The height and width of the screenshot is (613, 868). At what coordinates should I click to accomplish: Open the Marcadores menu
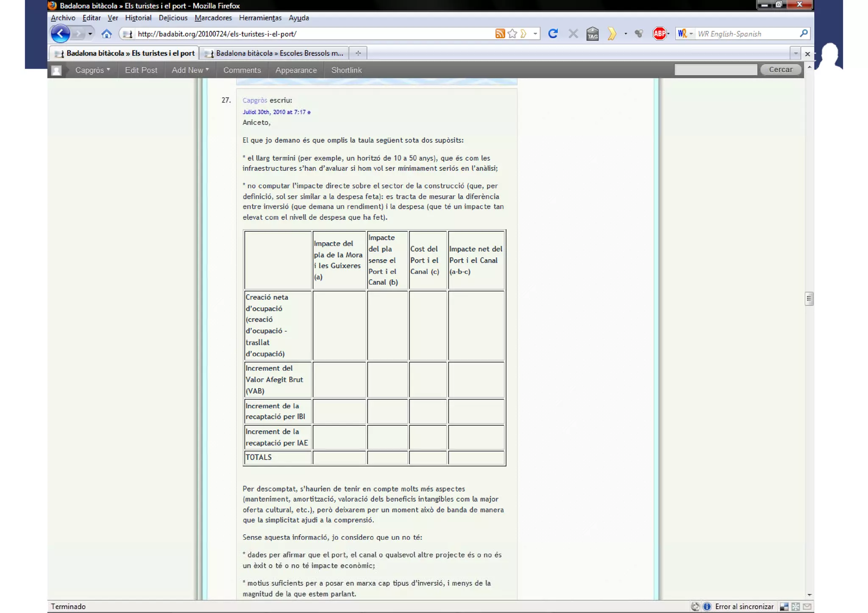(213, 18)
